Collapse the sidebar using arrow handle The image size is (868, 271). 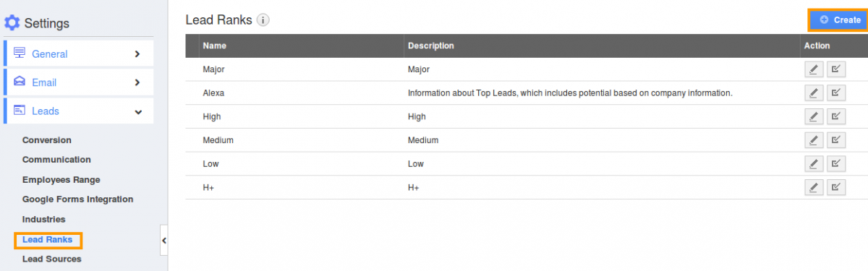pyautogui.click(x=164, y=241)
